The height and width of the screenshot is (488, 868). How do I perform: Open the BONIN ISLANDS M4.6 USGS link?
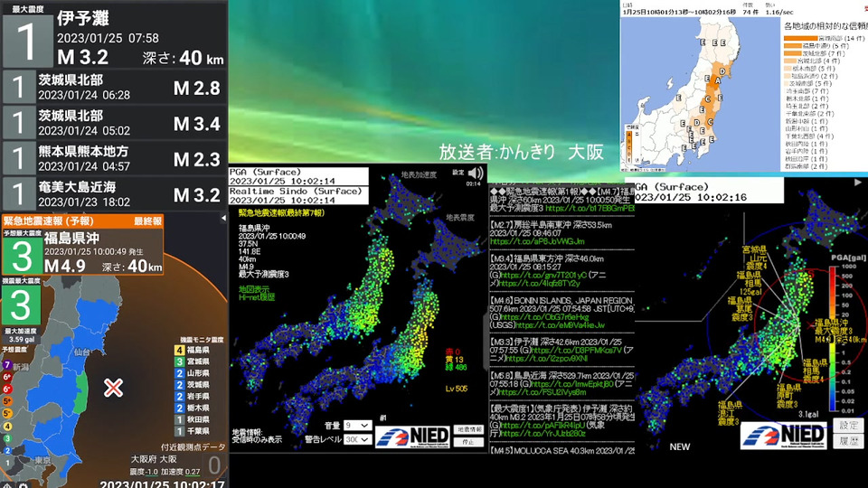[x=559, y=325]
